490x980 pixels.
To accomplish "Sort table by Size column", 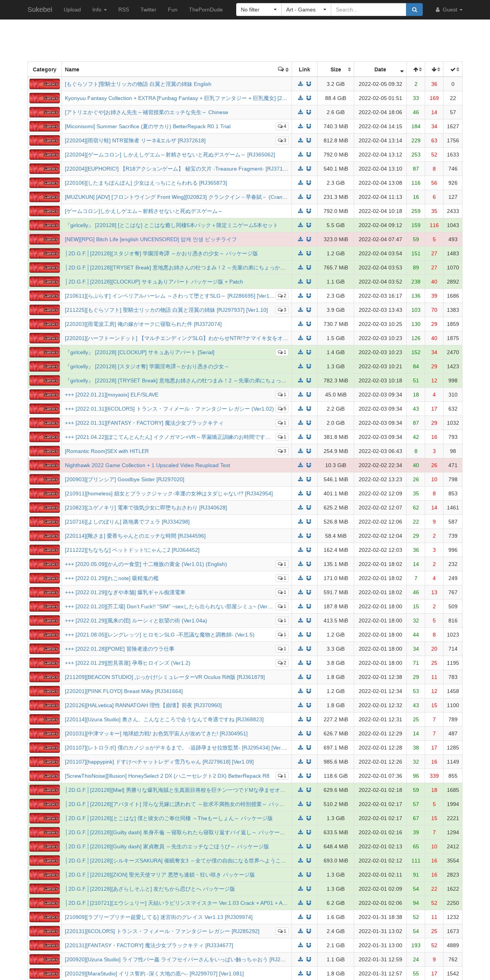I will click(336, 69).
